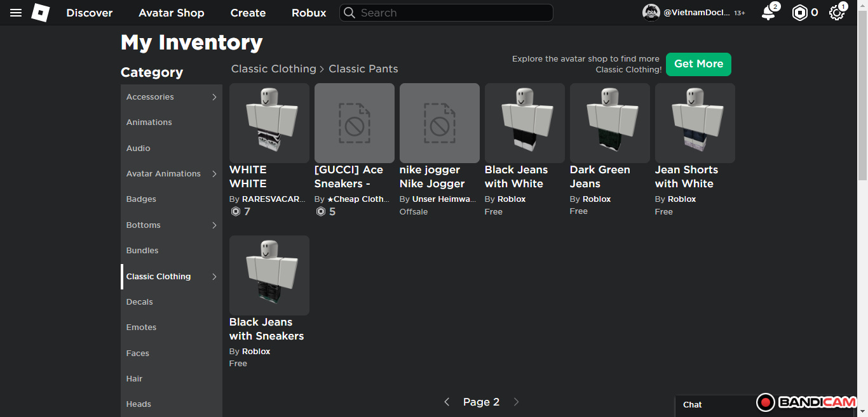Image resolution: width=868 pixels, height=417 pixels.
Task: Open the settings gear icon
Action: 837,13
